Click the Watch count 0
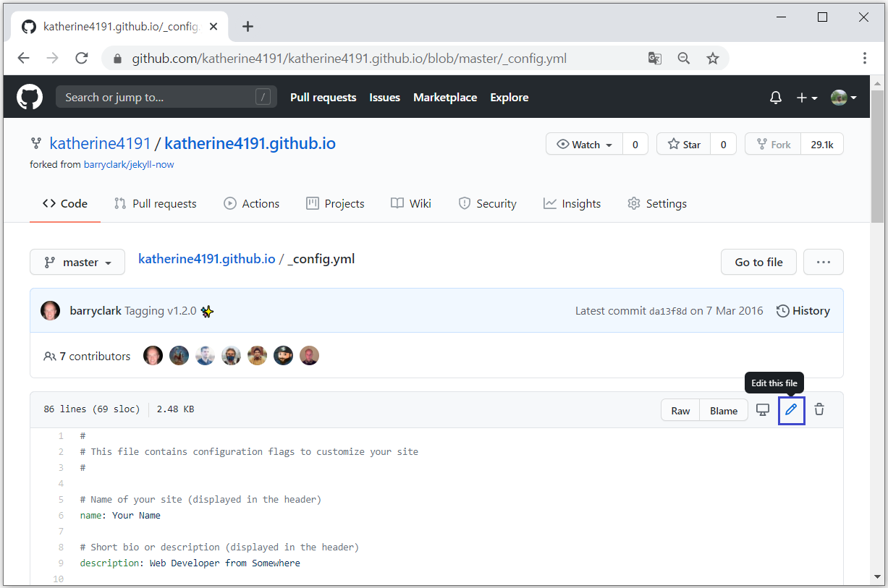Screen dimensions: 888x588 click(635, 145)
